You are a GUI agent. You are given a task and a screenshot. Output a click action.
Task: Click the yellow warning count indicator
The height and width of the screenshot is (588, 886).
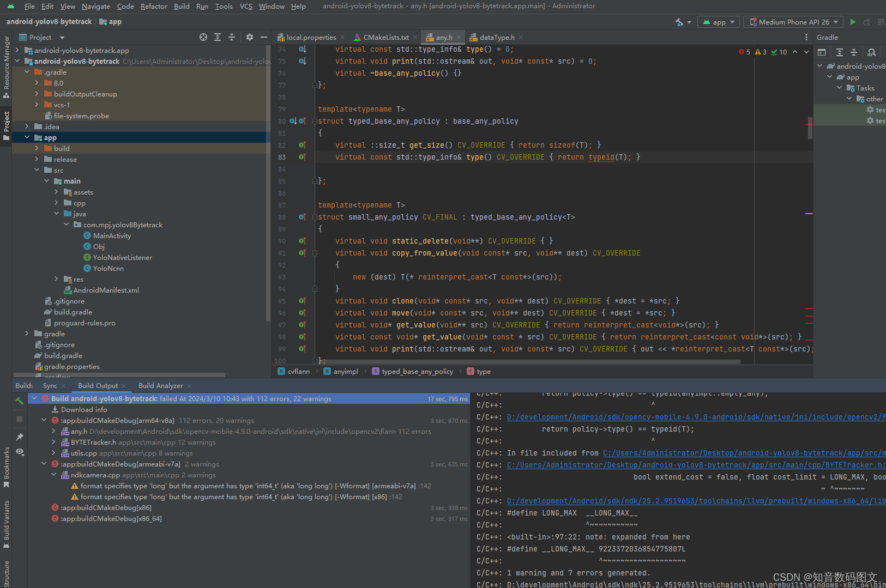click(761, 52)
